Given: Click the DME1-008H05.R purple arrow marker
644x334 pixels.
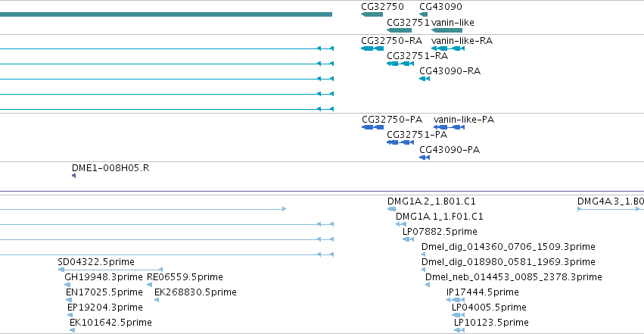Looking at the screenshot, I should (x=74, y=176).
